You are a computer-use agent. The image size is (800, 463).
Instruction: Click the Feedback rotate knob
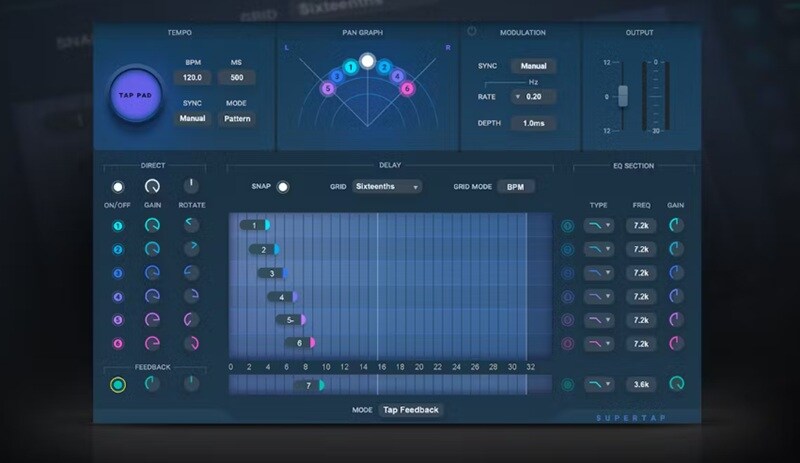(x=191, y=383)
